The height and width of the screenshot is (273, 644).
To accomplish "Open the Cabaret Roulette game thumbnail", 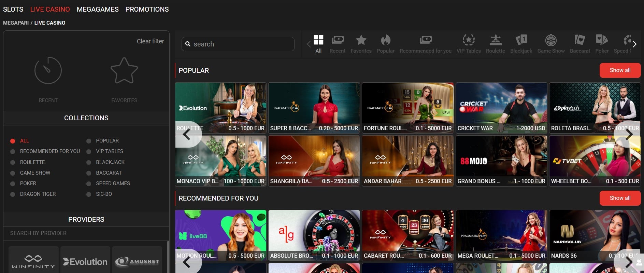I will click(408, 235).
